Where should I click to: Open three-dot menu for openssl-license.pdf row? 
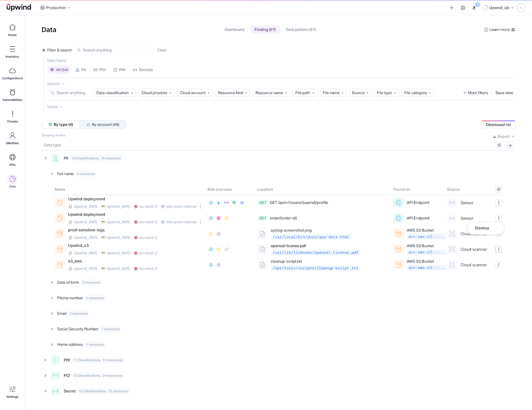coord(499,249)
